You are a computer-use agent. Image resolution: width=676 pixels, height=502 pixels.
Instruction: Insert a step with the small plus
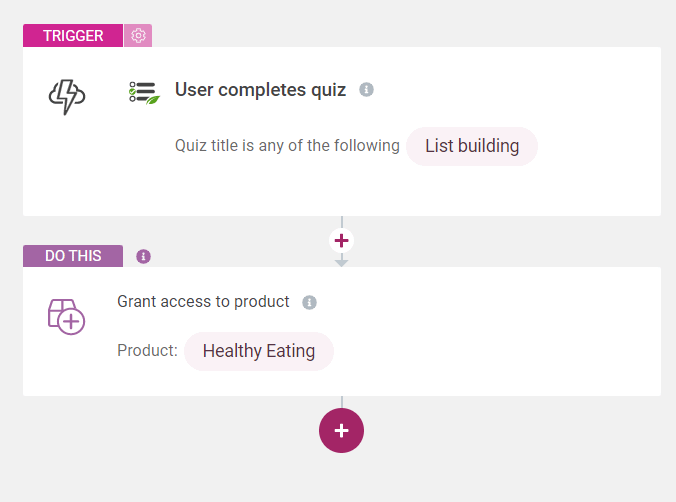coord(341,241)
